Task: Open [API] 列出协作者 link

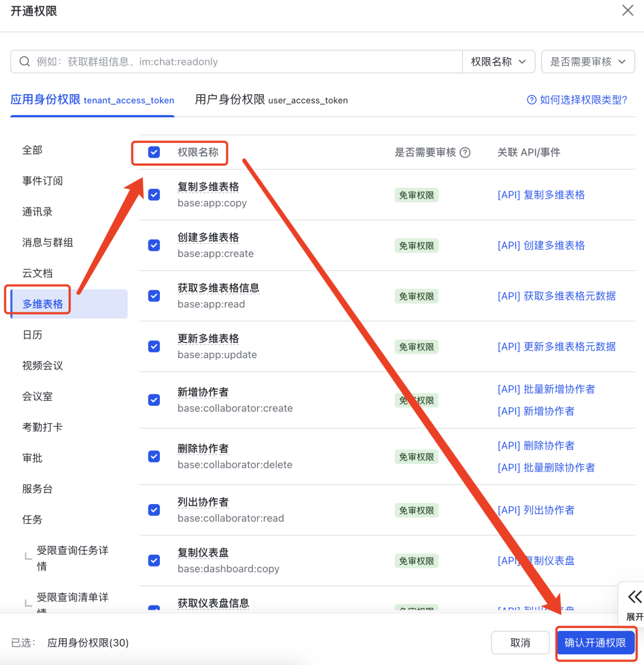Action: [x=536, y=510]
